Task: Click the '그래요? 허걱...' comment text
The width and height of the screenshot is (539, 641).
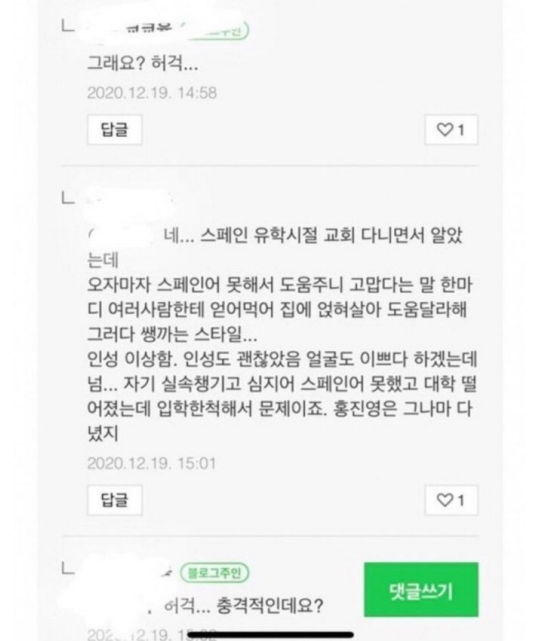Action: coord(143,63)
